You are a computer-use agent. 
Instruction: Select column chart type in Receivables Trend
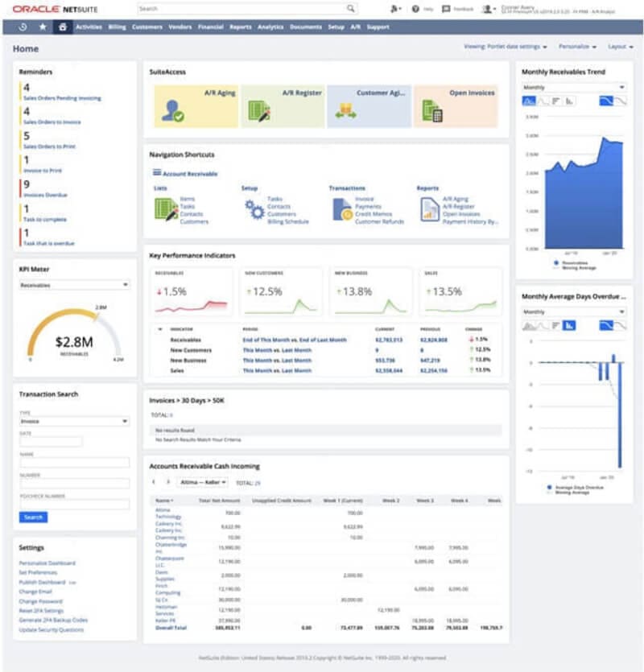click(569, 101)
